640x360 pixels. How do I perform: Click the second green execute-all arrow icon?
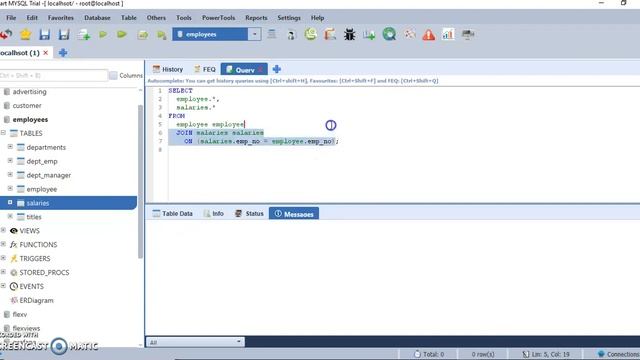click(122, 35)
